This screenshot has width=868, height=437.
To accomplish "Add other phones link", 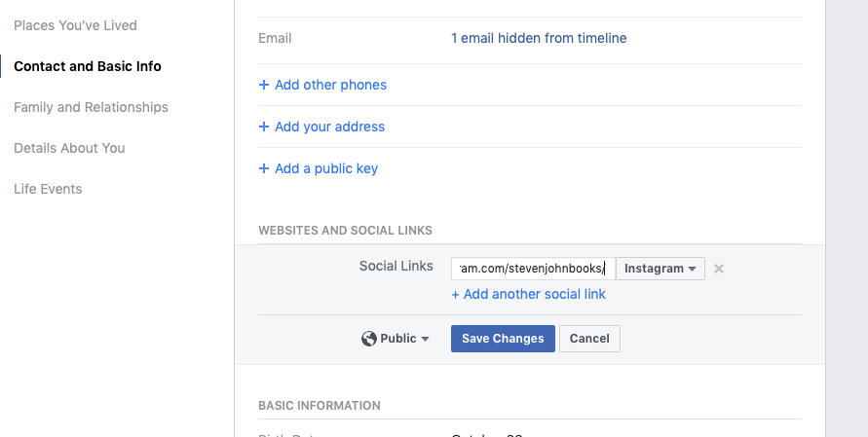I will (330, 85).
